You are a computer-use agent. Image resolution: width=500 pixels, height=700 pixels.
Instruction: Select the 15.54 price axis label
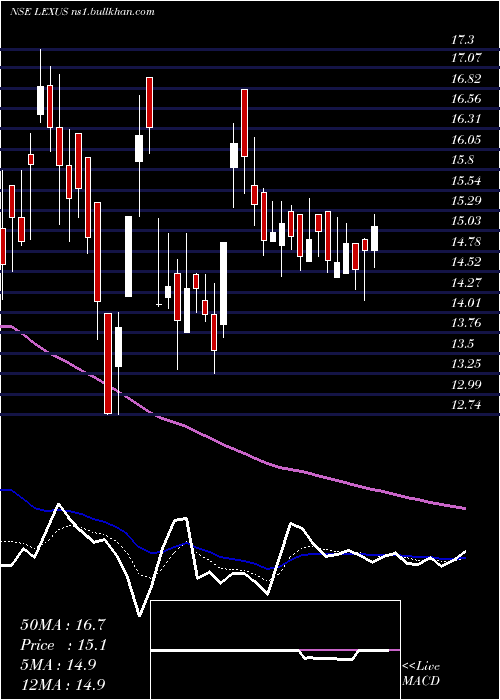click(x=467, y=181)
